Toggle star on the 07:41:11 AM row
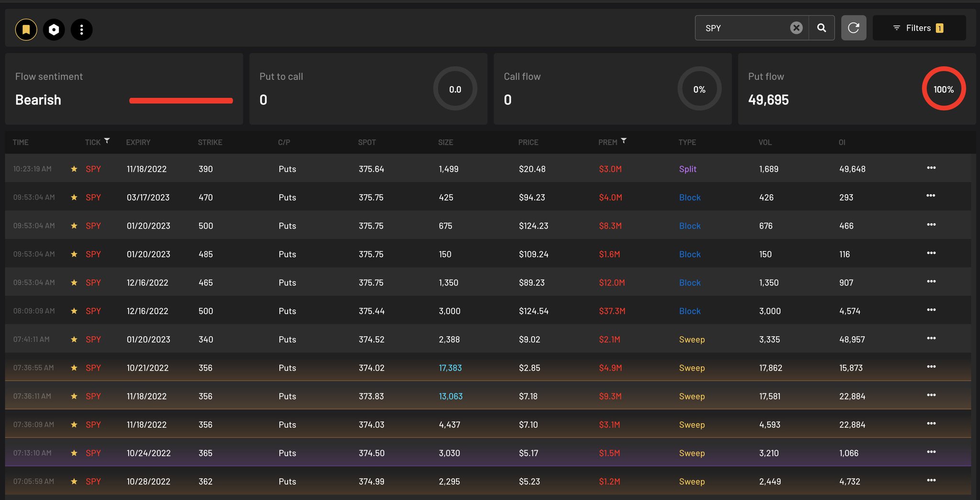The width and height of the screenshot is (980, 500). click(x=74, y=339)
